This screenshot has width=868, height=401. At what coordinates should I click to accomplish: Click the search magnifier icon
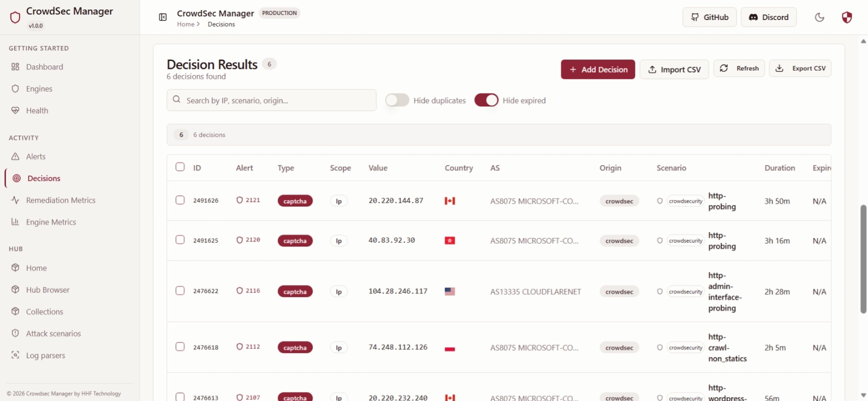tap(177, 99)
